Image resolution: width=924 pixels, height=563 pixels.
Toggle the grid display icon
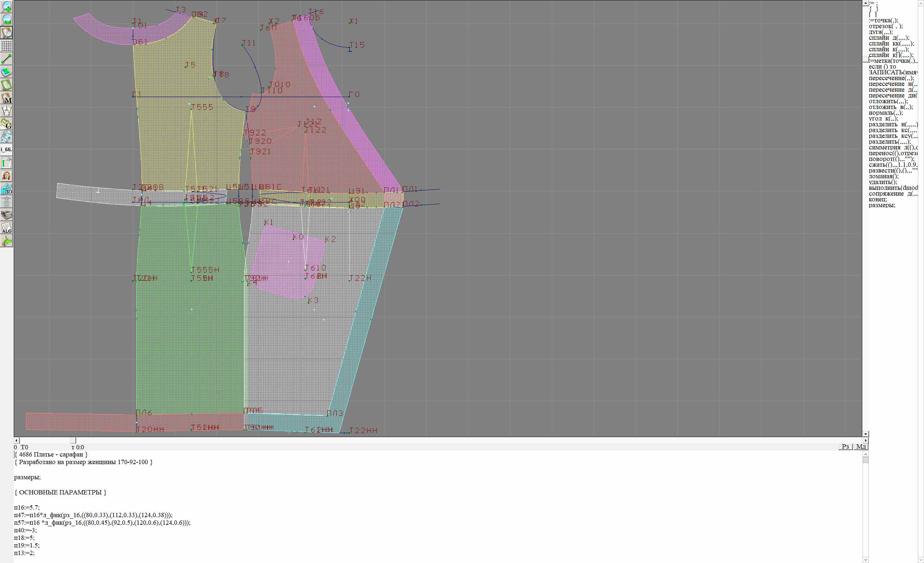click(7, 46)
